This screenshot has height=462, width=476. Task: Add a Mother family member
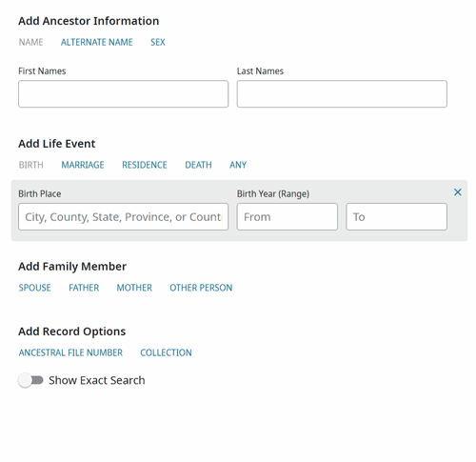134,288
